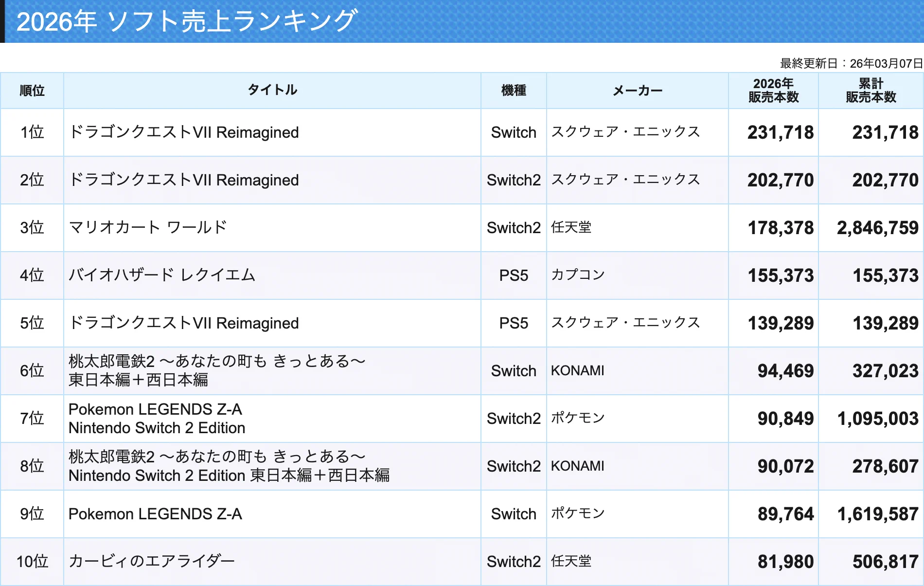924x586 pixels.
Task: Click KONAMI maker in 8位 row
Action: coord(577,466)
